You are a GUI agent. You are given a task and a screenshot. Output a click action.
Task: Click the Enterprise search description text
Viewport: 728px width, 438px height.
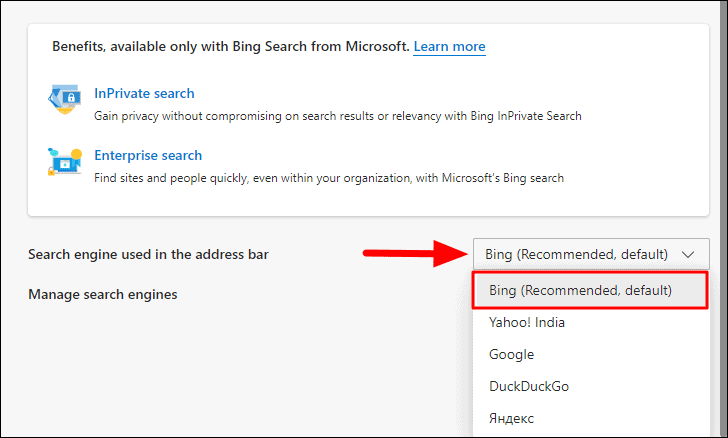(329, 178)
